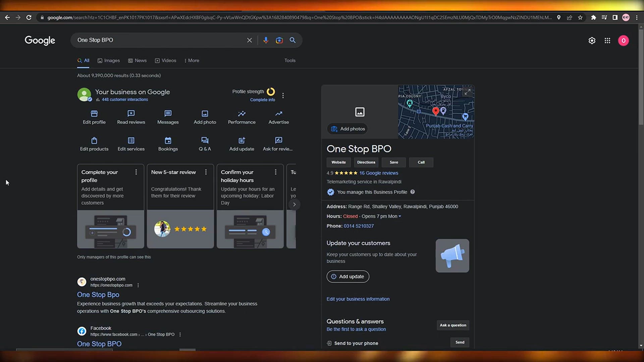Show next card in carousel

pos(294,204)
